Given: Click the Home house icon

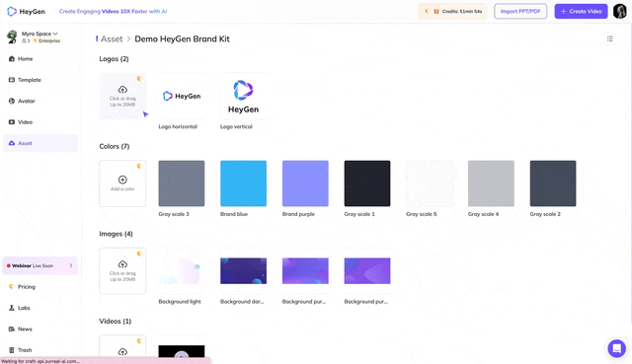Looking at the screenshot, I should [x=12, y=59].
